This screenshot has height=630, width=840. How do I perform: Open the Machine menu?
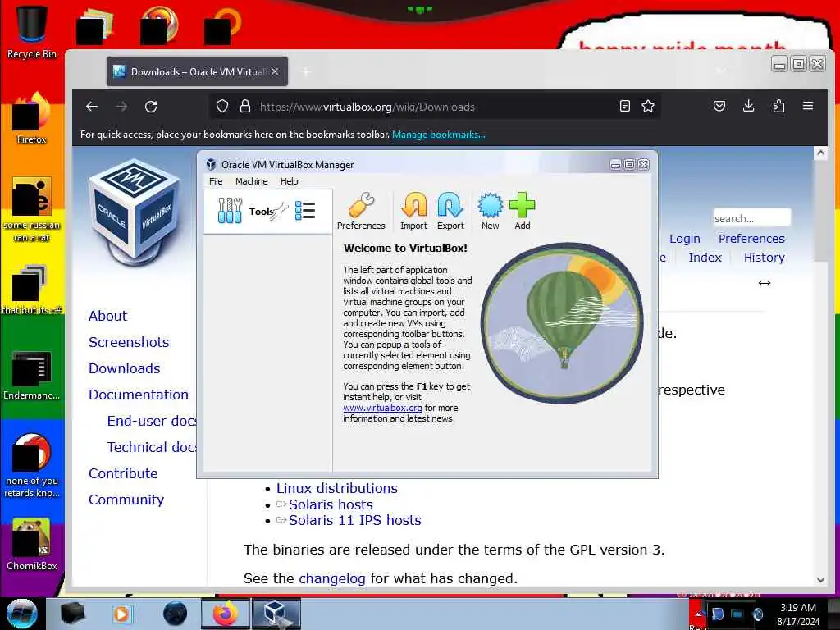tap(251, 181)
